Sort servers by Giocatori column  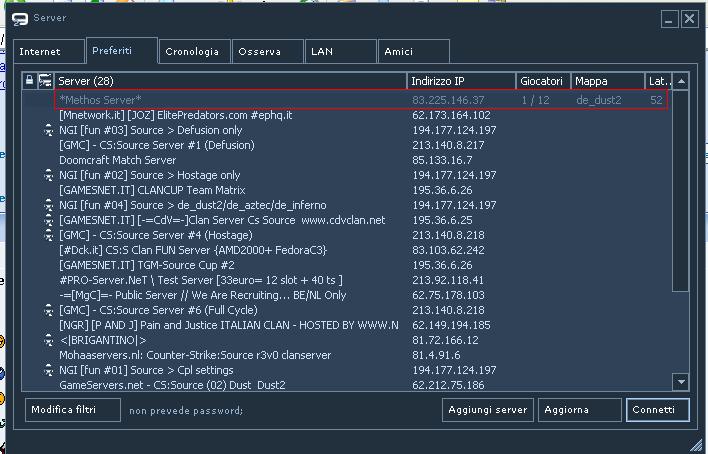click(x=543, y=81)
